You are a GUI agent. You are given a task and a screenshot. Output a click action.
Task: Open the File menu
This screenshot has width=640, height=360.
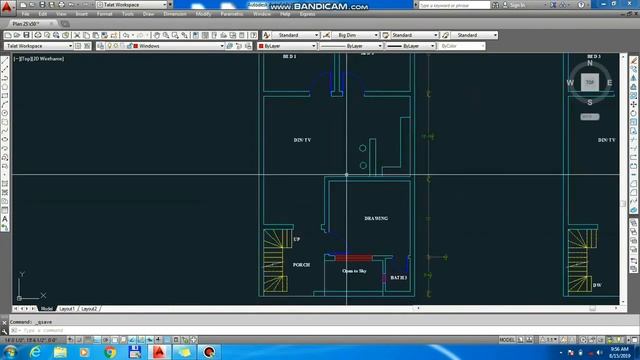pyautogui.click(x=25, y=14)
